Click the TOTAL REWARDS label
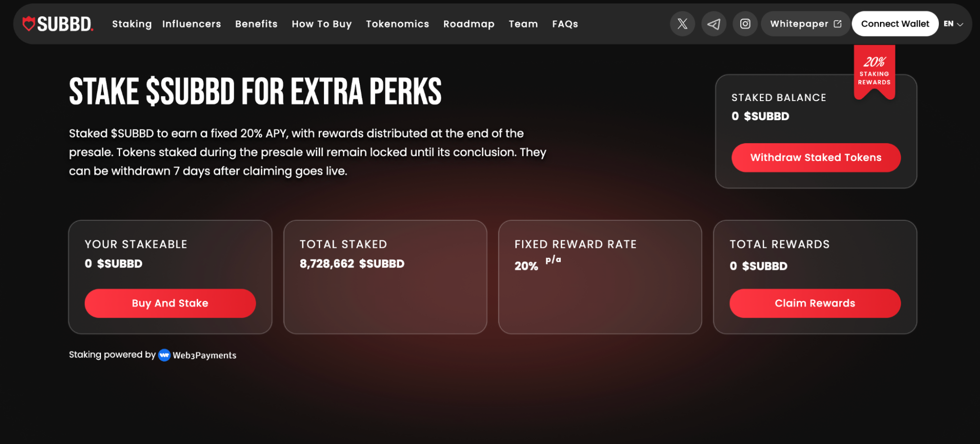 click(779, 244)
